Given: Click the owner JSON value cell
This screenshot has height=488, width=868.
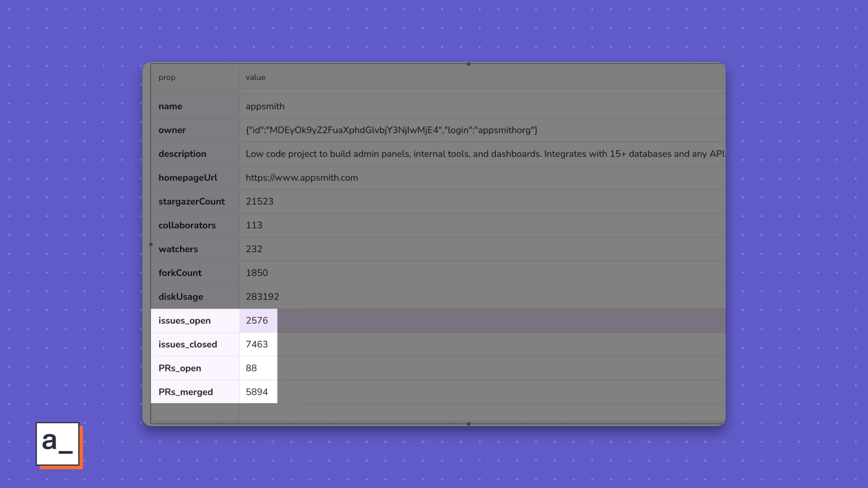Looking at the screenshot, I should tap(392, 130).
